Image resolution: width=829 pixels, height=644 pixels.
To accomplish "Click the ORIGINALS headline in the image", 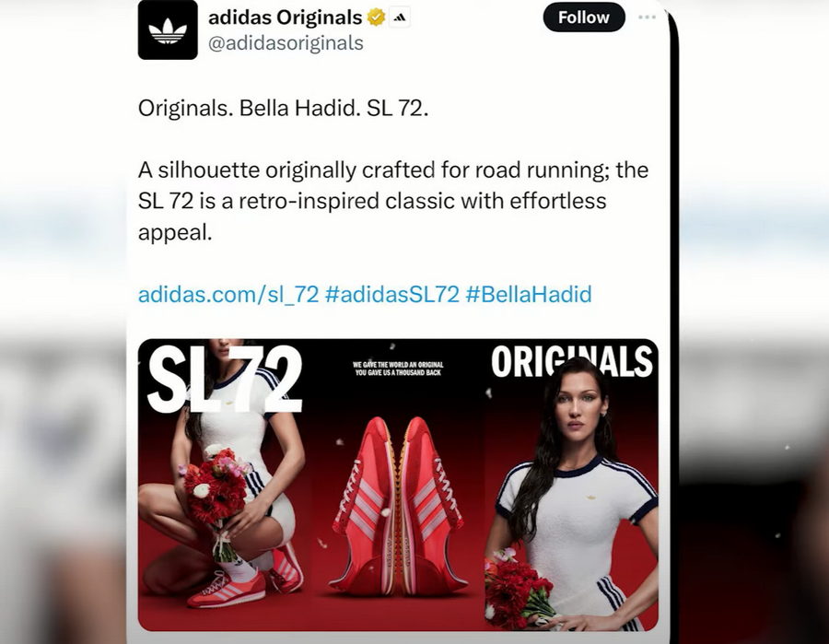I will click(x=571, y=362).
